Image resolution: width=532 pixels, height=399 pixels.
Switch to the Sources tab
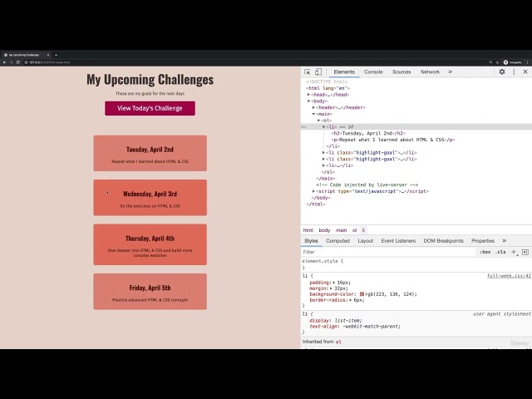click(x=401, y=72)
